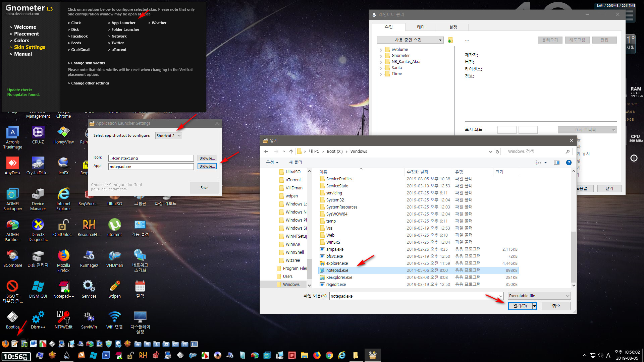Screen dimensions: 644x362
Task: Open the Shortcut 2 dropdown
Action: (x=169, y=135)
